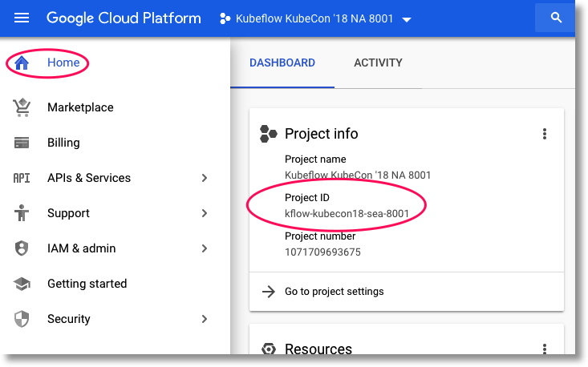Click the IAM & admin shield icon
This screenshot has width=588, height=367.
[x=22, y=248]
